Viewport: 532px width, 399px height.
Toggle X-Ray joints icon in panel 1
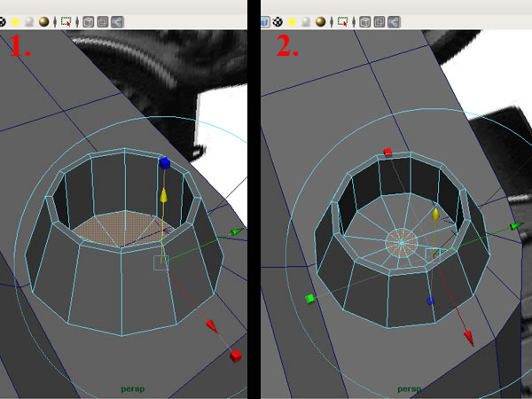117,22
